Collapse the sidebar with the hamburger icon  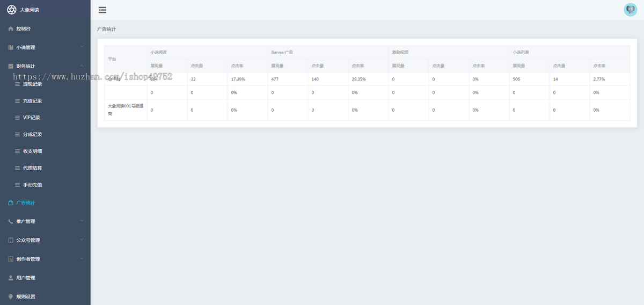[x=103, y=10]
